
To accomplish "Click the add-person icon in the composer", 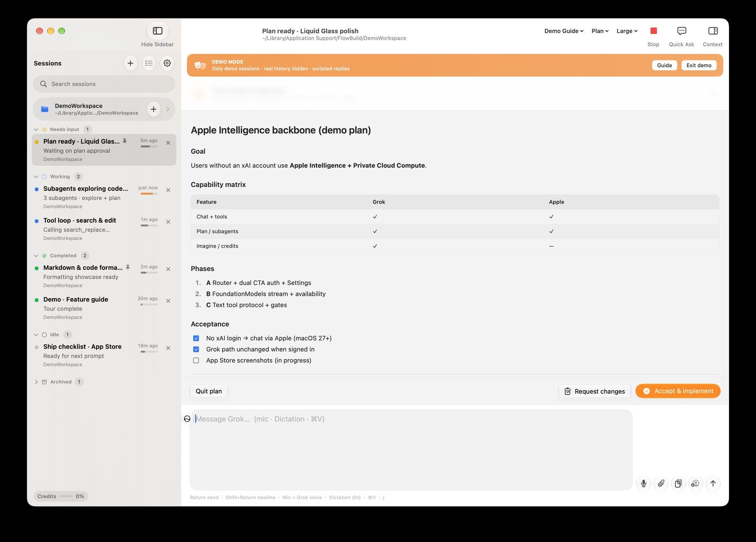I will [x=696, y=483].
